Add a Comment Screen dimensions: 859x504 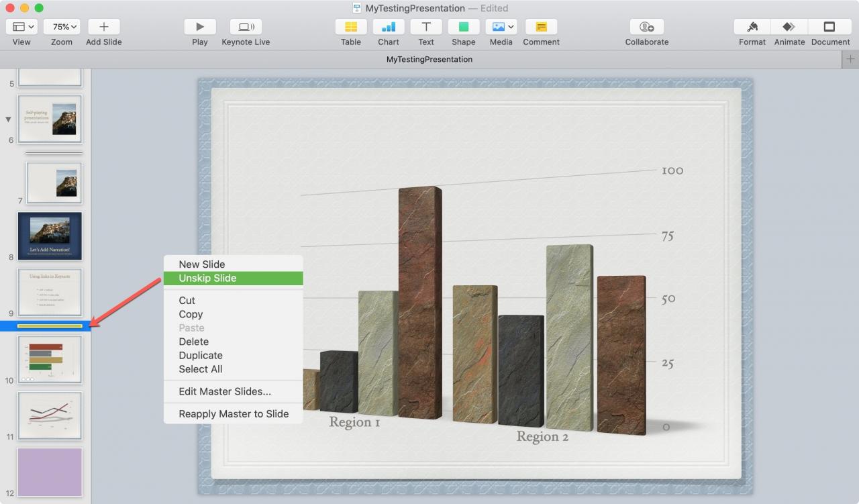(542, 27)
